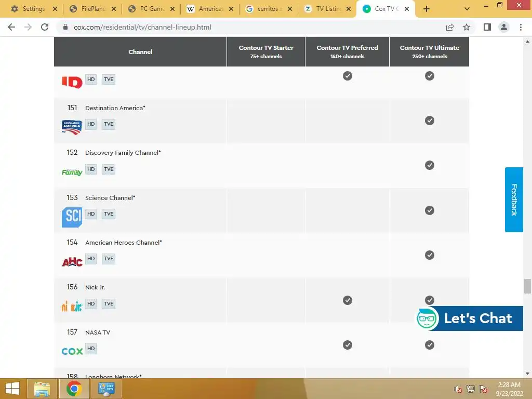Open Chrome side panel
Image resolution: width=532 pixels, height=399 pixels.
[487, 27]
